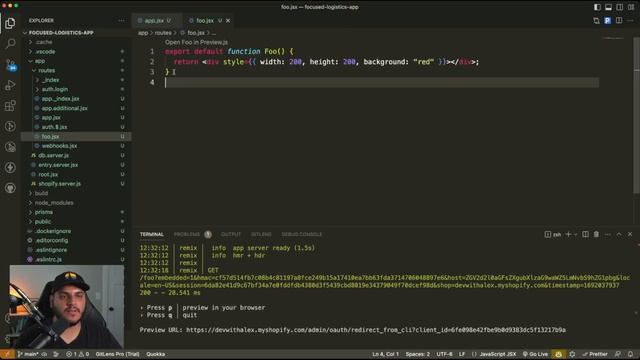Click 'Spaces: 2' indentation setting
The width and height of the screenshot is (640, 360).
418,354
